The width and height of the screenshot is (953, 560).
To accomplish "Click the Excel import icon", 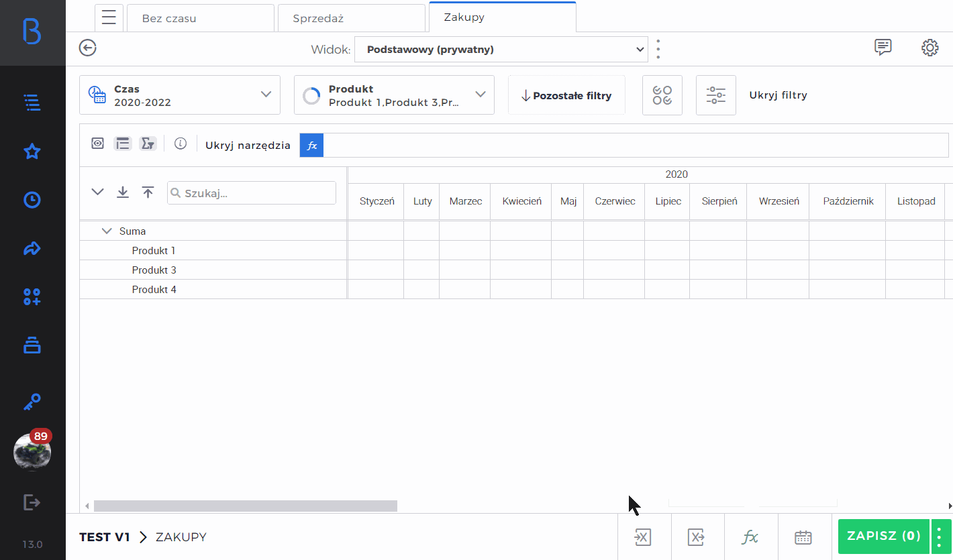I will 643,537.
